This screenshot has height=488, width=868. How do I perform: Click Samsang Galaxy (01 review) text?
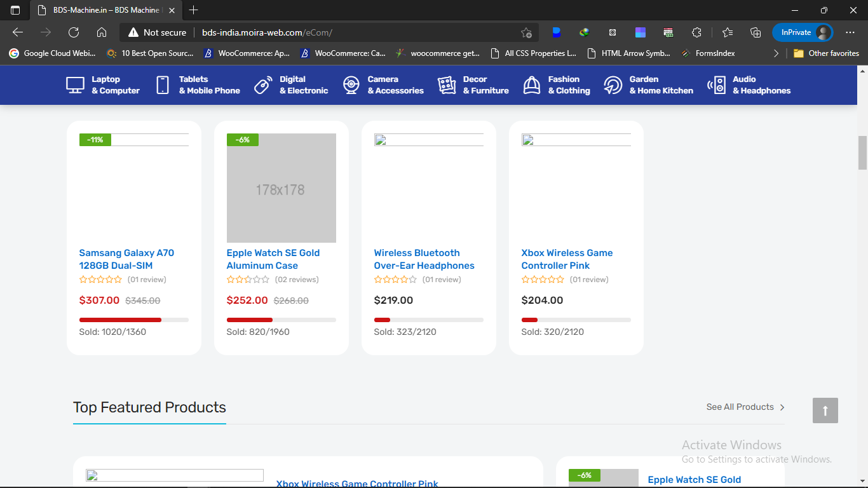[x=147, y=280]
